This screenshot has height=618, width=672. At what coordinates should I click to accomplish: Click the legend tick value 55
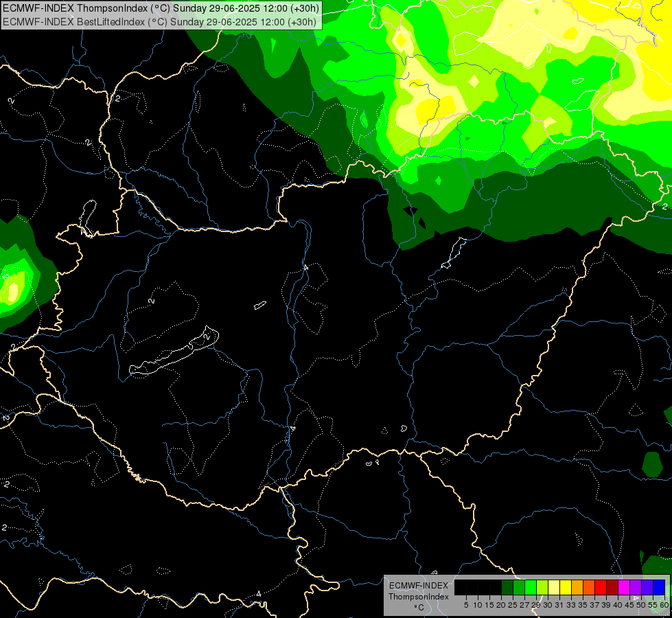[x=653, y=605]
